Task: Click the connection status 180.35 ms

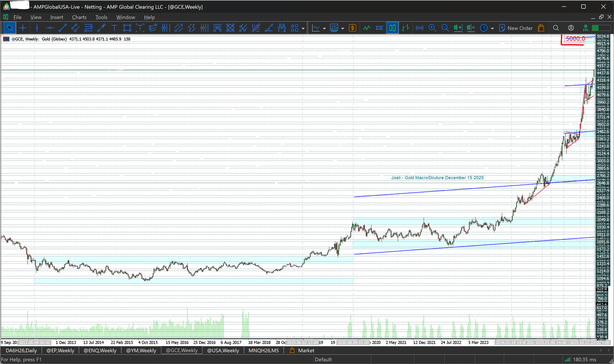Action: click(x=580, y=360)
